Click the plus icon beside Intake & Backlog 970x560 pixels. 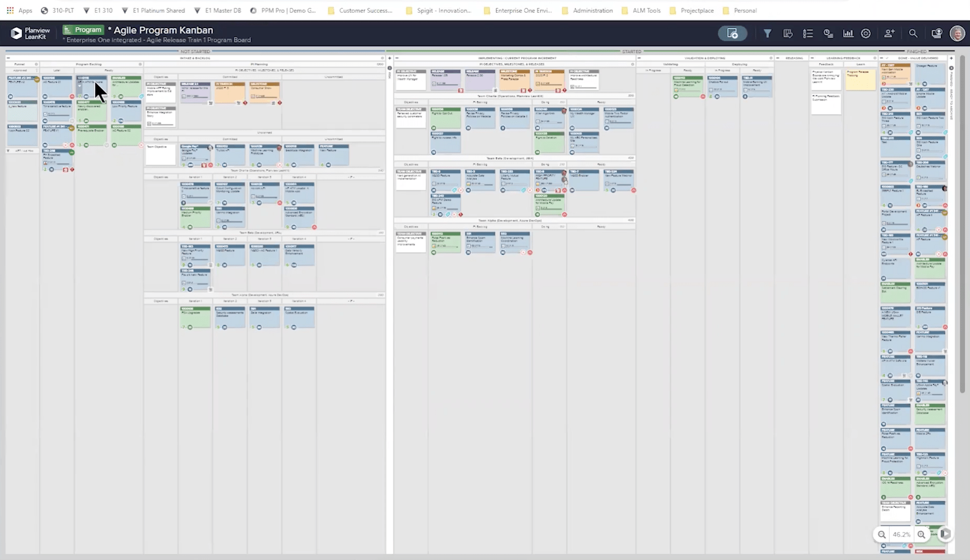tap(390, 58)
